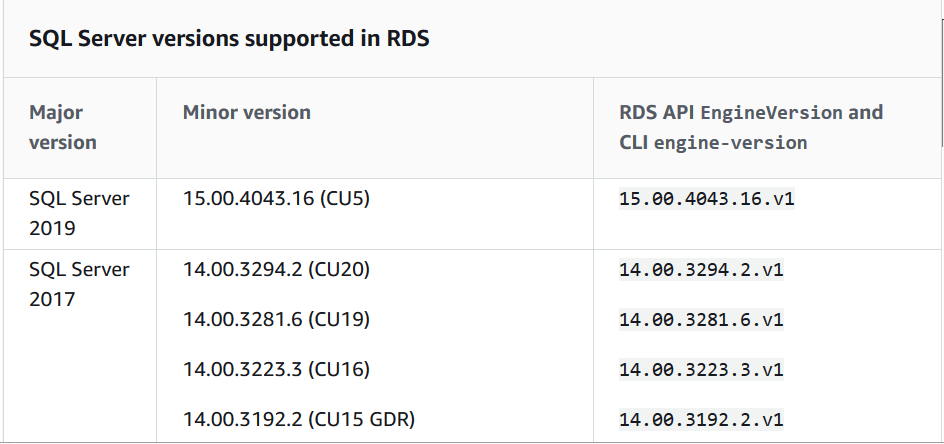The image size is (944, 444).
Task: Select engine version code 15.00.4043.16.v1
Action: (706, 199)
